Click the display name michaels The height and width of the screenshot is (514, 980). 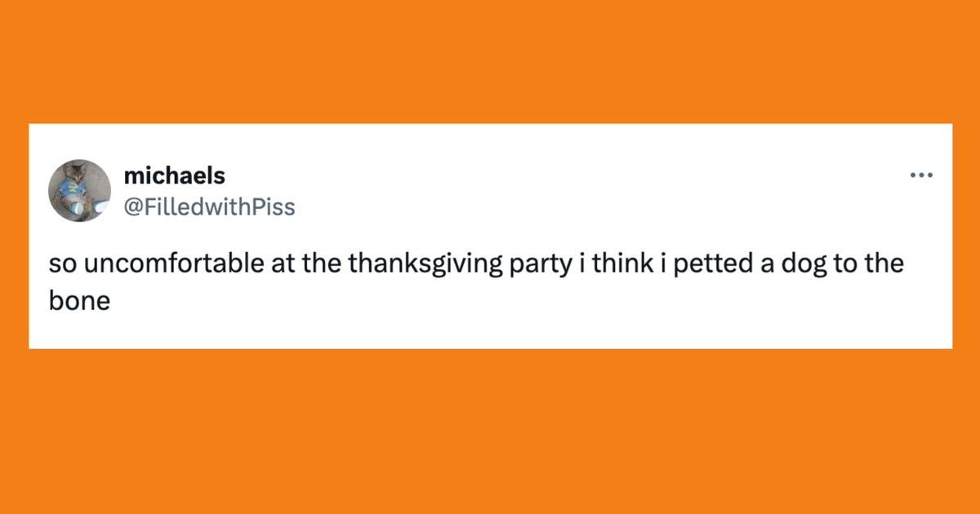[x=174, y=175]
